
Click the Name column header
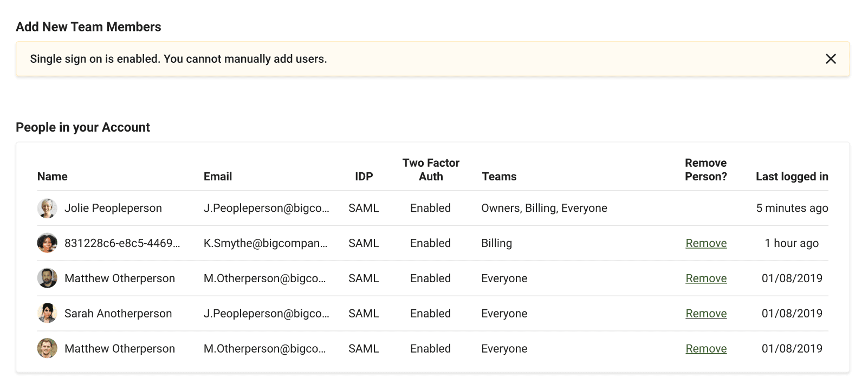click(x=53, y=177)
